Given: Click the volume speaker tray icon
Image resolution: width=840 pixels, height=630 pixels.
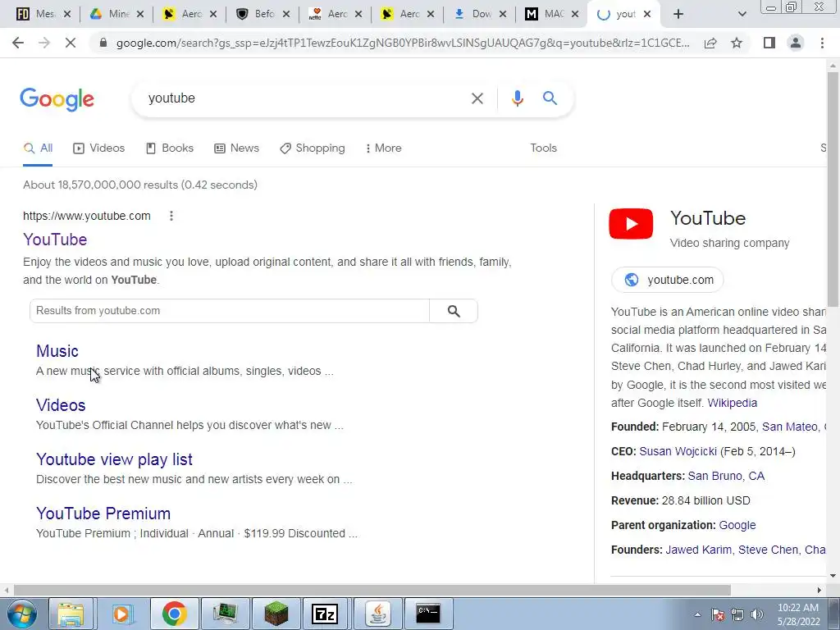Looking at the screenshot, I should pos(757,614).
